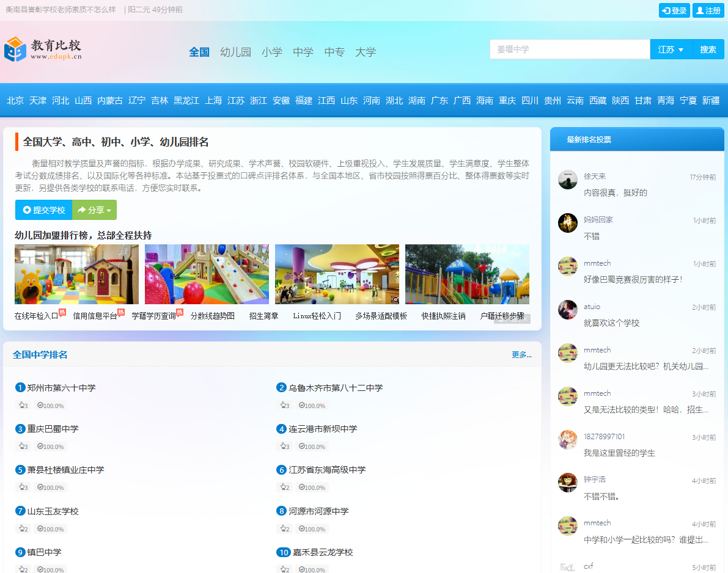Open the 更多... link in 全国中学排名
The height and width of the screenshot is (573, 728).
pyautogui.click(x=521, y=354)
